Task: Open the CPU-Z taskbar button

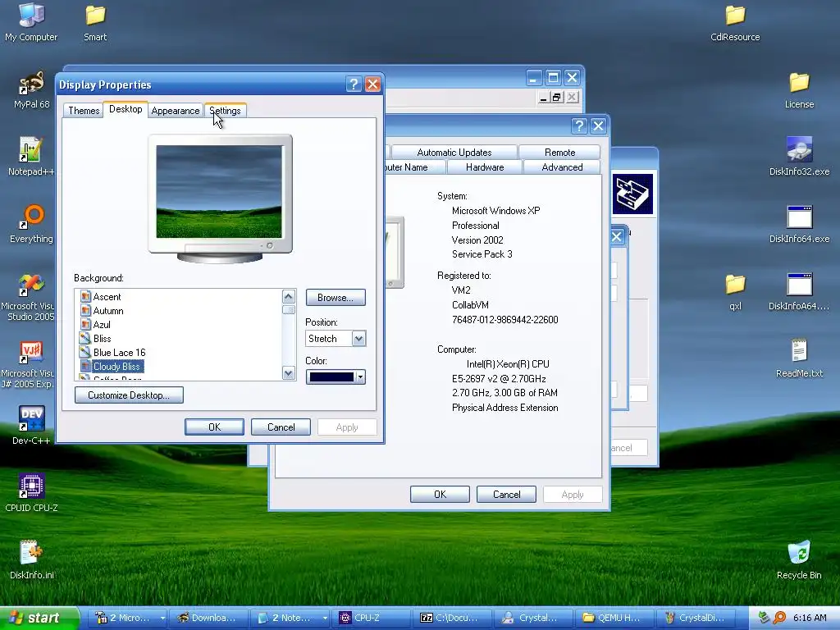Action: point(371,618)
